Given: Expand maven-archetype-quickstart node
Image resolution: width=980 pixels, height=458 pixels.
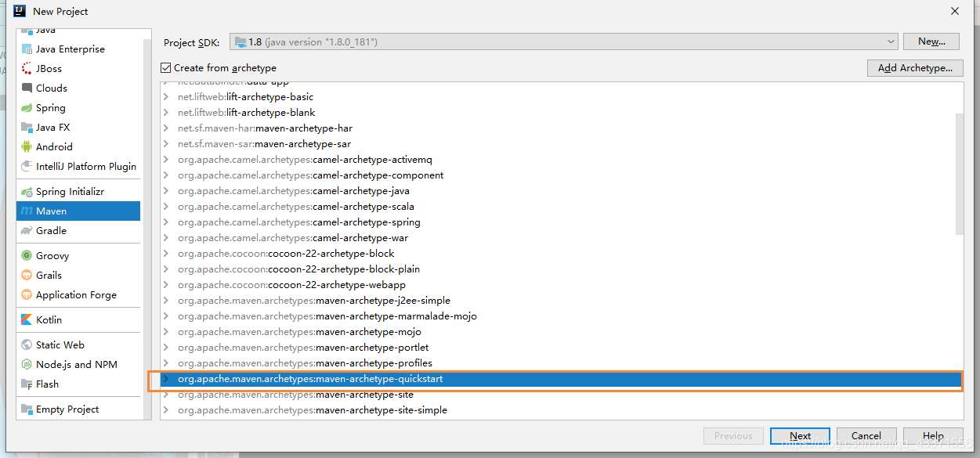Looking at the screenshot, I should click(x=165, y=379).
